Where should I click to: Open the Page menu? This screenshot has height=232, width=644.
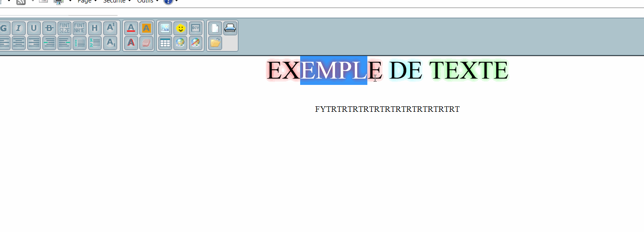pos(86,1)
